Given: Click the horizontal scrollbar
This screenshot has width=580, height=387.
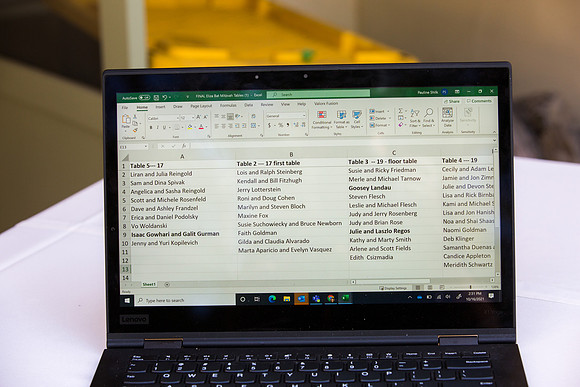Looking at the screenshot, I should pyautogui.click(x=393, y=282).
